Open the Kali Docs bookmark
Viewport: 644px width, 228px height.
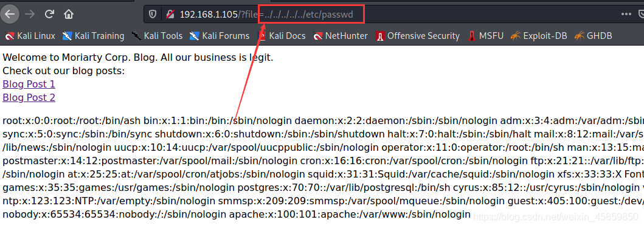(282, 36)
